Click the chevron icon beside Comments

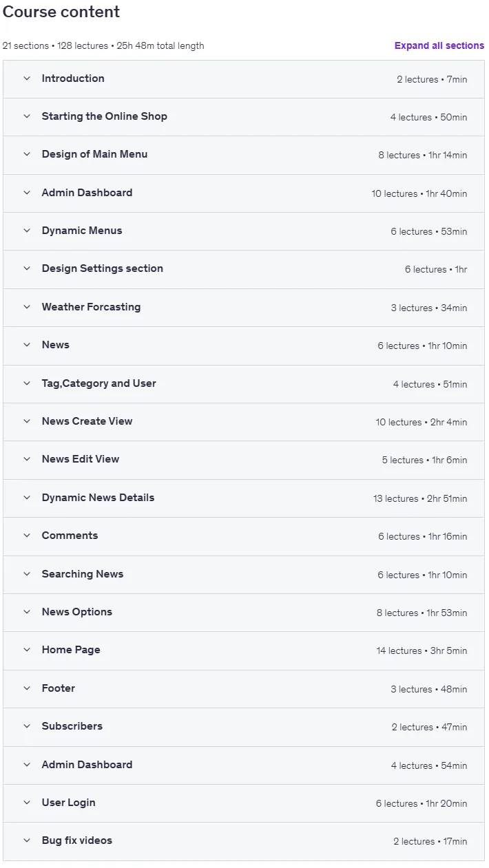click(x=27, y=536)
